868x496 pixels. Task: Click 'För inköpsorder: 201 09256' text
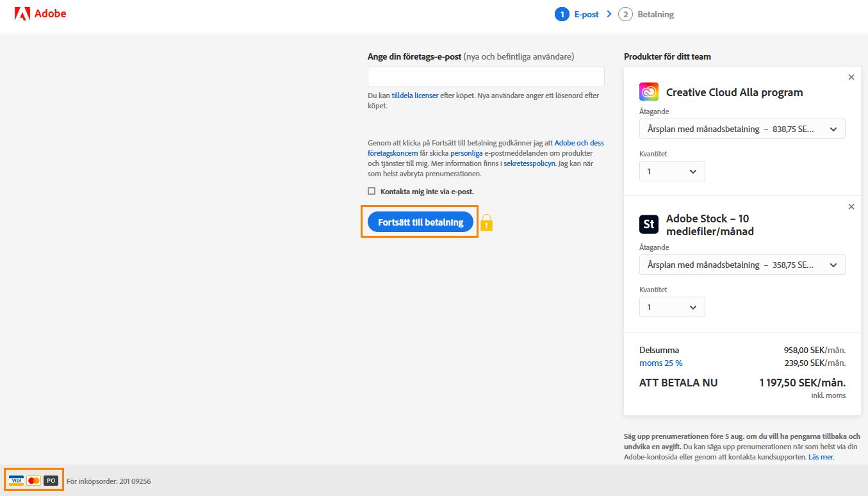tap(109, 481)
